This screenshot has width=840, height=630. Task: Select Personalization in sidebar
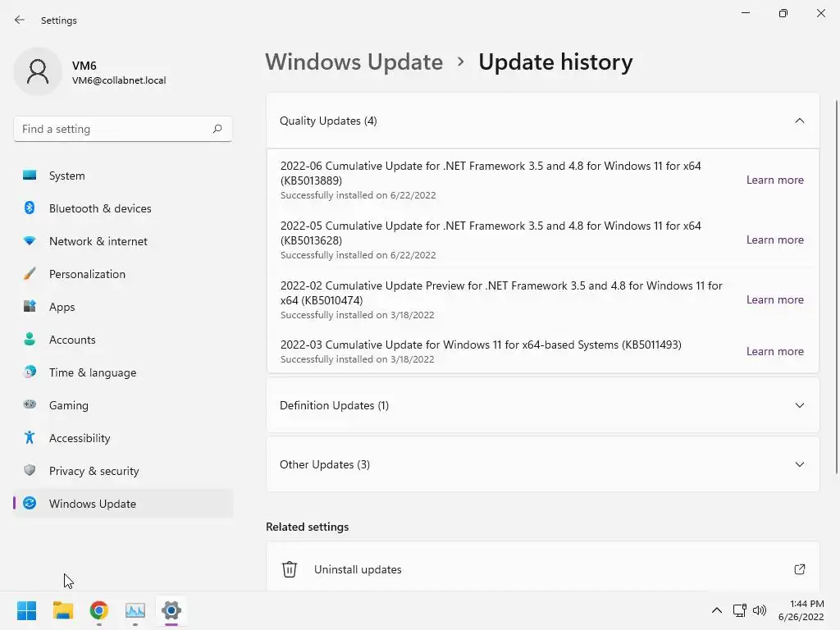pyautogui.click(x=123, y=274)
